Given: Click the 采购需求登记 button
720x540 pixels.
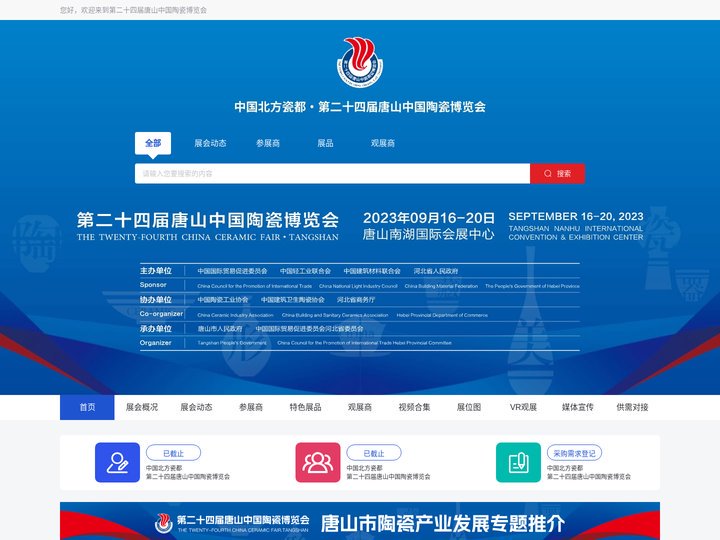Looking at the screenshot, I should [x=574, y=453].
